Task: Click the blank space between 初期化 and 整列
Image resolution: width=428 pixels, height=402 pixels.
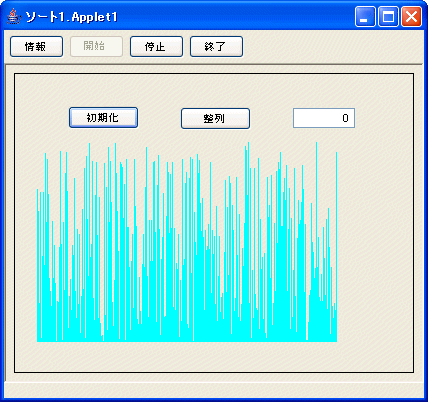Action: tap(159, 118)
